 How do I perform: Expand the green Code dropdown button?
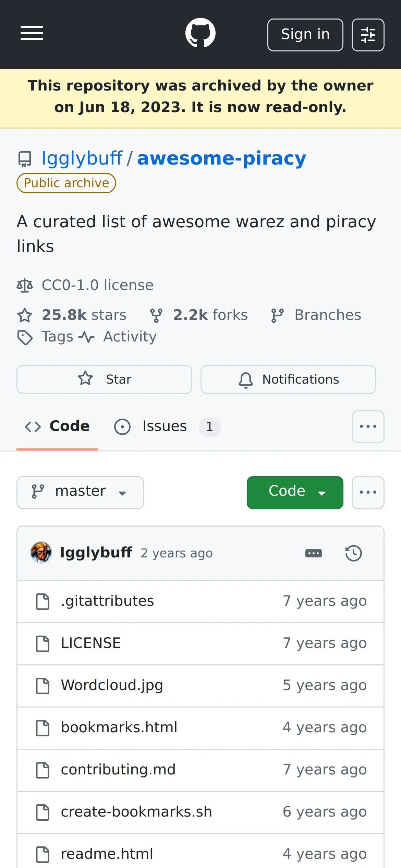tap(295, 492)
